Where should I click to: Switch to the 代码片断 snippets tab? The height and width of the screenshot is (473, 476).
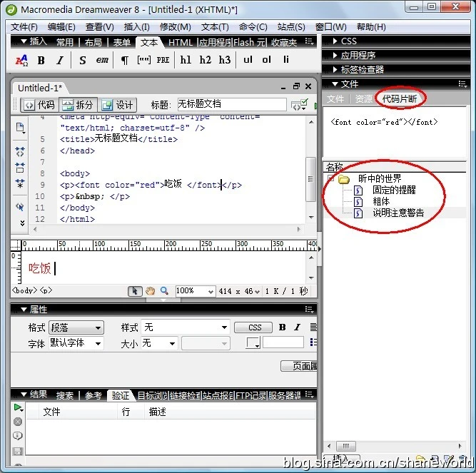point(400,98)
